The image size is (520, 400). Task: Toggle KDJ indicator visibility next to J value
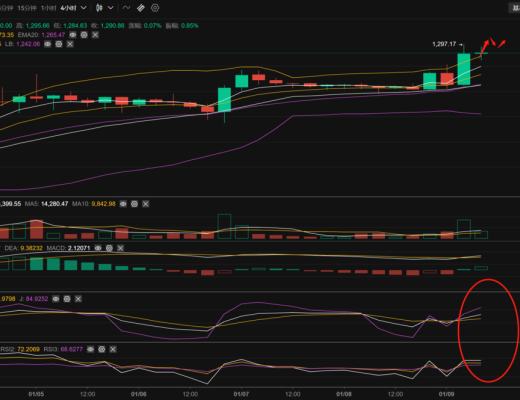pyautogui.click(x=56, y=299)
